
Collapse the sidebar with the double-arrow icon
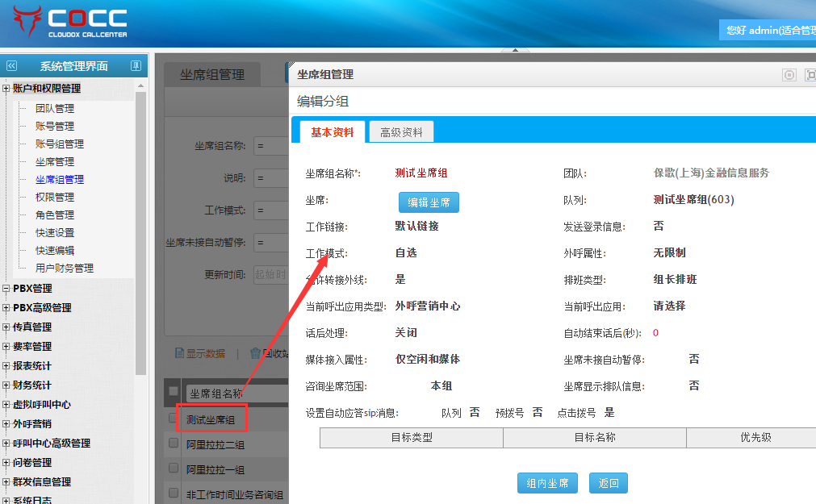[11, 66]
